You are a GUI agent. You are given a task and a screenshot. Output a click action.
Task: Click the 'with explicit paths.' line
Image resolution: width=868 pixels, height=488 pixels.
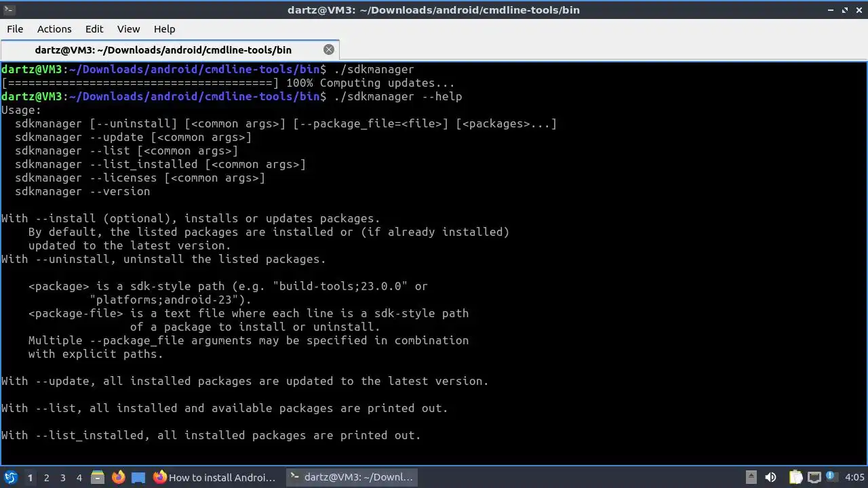pyautogui.click(x=96, y=354)
